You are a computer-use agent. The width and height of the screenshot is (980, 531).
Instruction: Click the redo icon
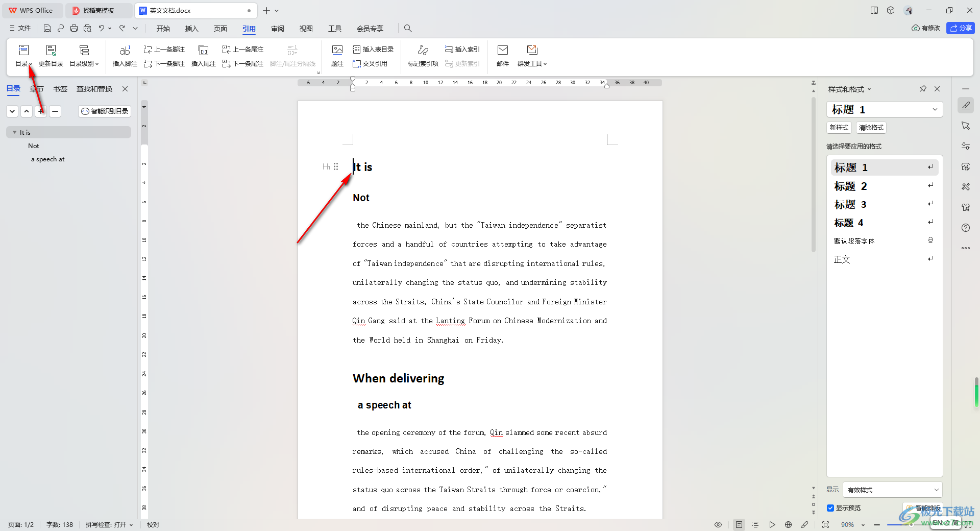point(122,28)
